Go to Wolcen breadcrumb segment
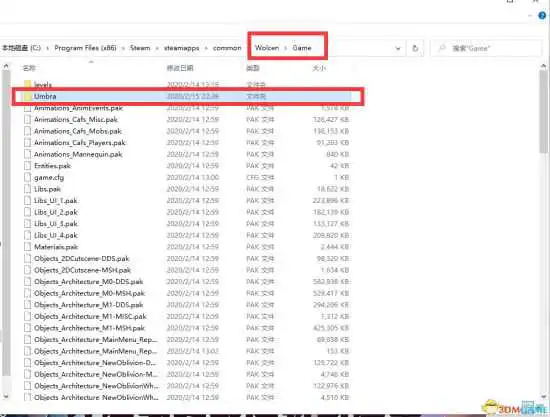 click(267, 48)
